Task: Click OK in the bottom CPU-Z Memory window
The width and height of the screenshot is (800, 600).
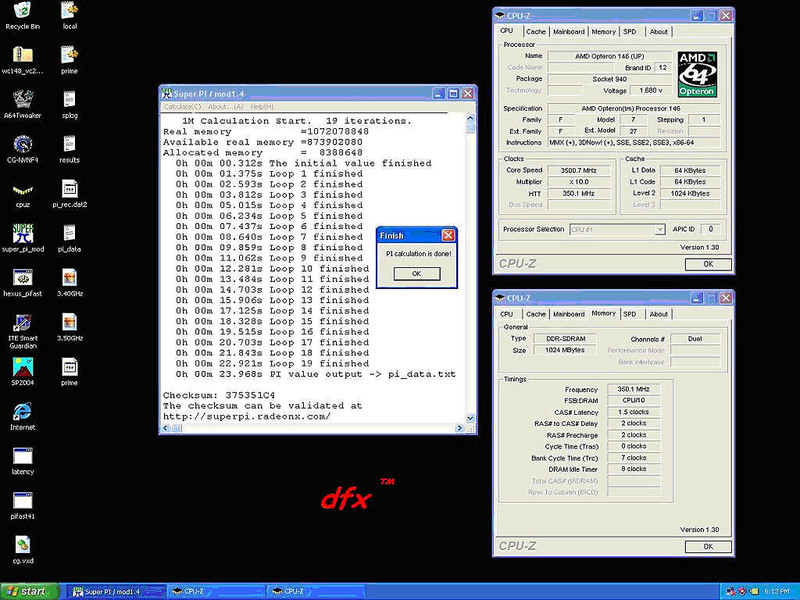Action: pyautogui.click(x=708, y=546)
